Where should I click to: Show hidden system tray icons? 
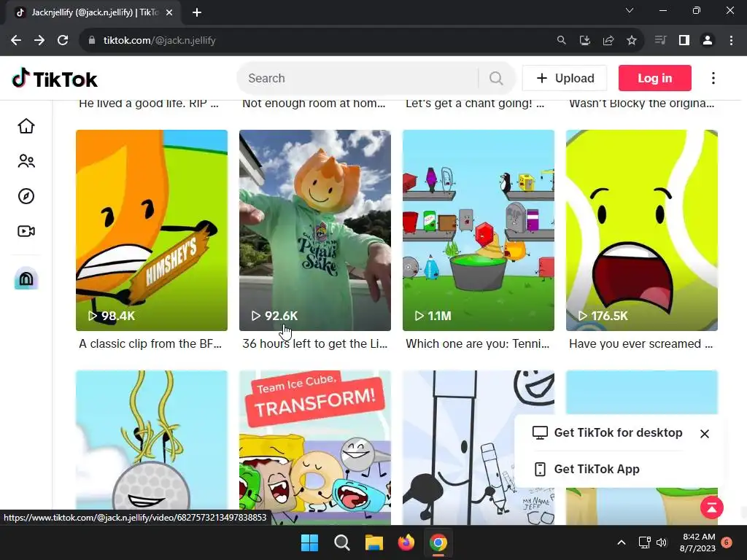pos(622,542)
